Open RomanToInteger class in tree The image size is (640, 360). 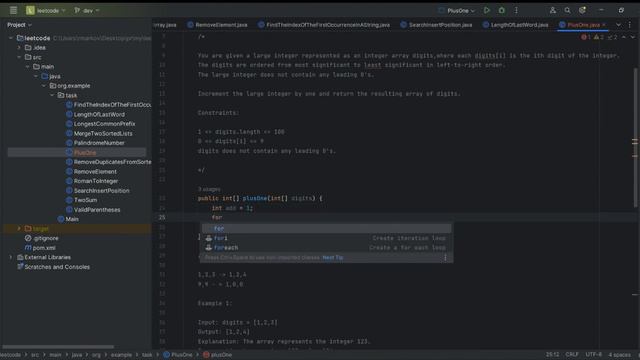pos(92,181)
